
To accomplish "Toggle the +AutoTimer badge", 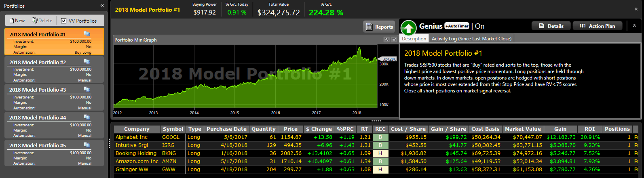I will [x=457, y=26].
